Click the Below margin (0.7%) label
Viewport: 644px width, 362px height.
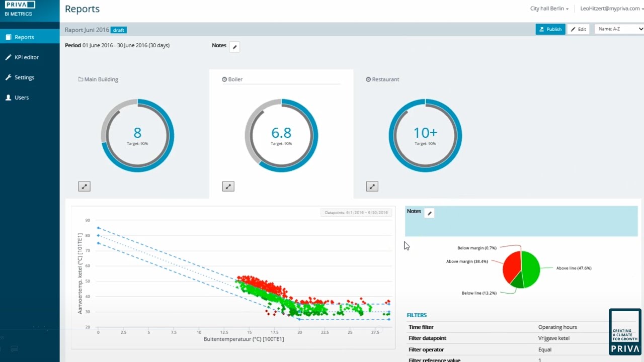(477, 248)
